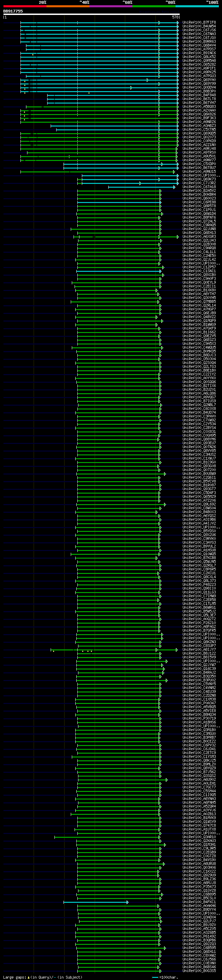Click the hit label UniRef100_C6B595

pyautogui.click(x=199, y=948)
